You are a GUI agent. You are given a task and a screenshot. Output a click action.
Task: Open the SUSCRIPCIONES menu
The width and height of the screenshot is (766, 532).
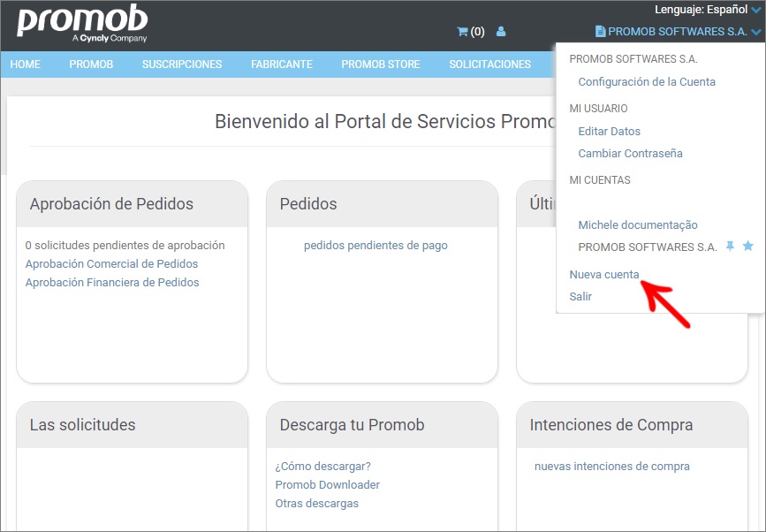182,64
